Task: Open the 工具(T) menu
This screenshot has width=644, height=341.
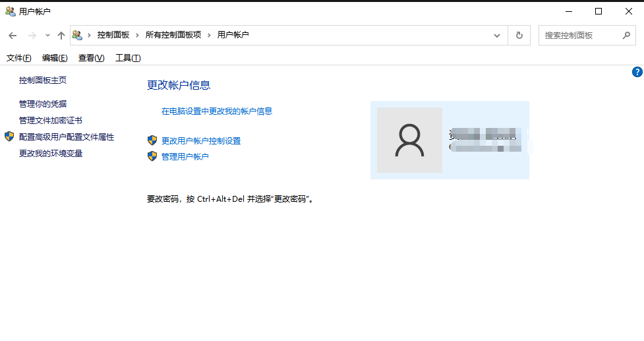Action: pos(128,58)
